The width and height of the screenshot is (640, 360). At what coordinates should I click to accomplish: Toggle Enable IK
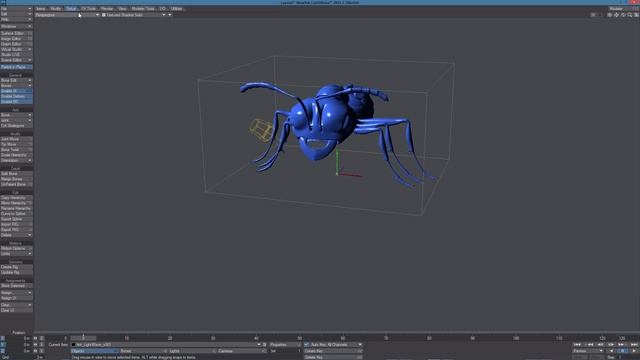pos(16,91)
